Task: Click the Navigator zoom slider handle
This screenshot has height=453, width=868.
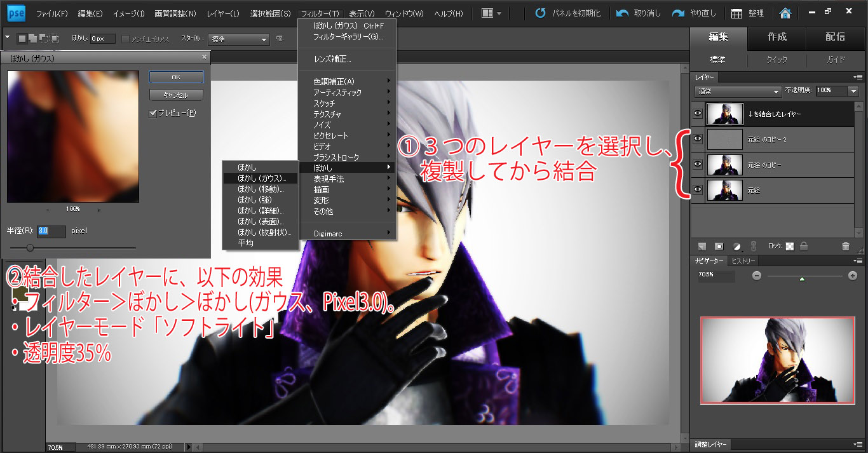Action: [x=802, y=278]
